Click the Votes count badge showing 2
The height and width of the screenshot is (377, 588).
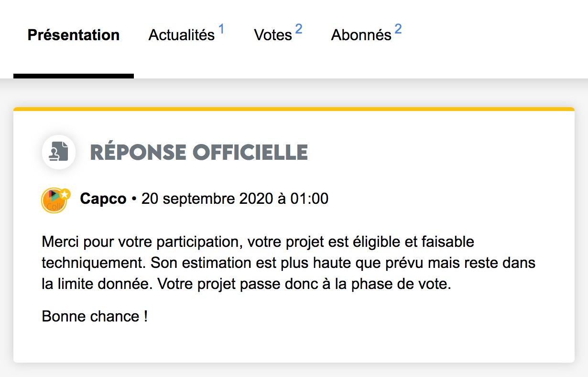(x=299, y=30)
